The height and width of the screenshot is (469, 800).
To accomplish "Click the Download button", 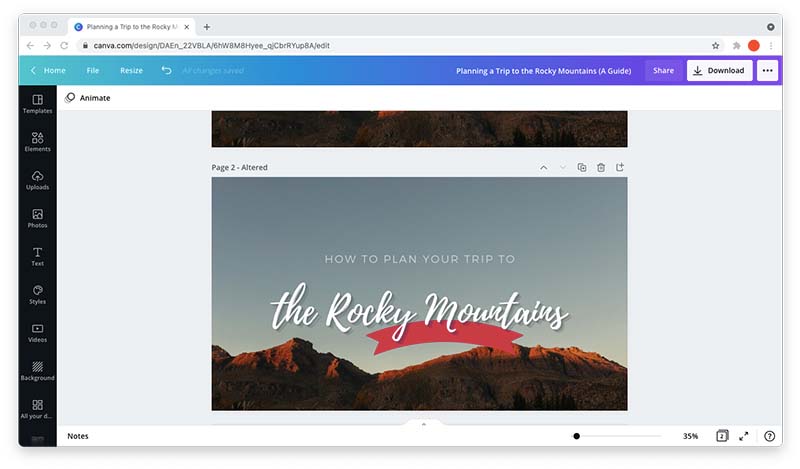I will (x=719, y=70).
